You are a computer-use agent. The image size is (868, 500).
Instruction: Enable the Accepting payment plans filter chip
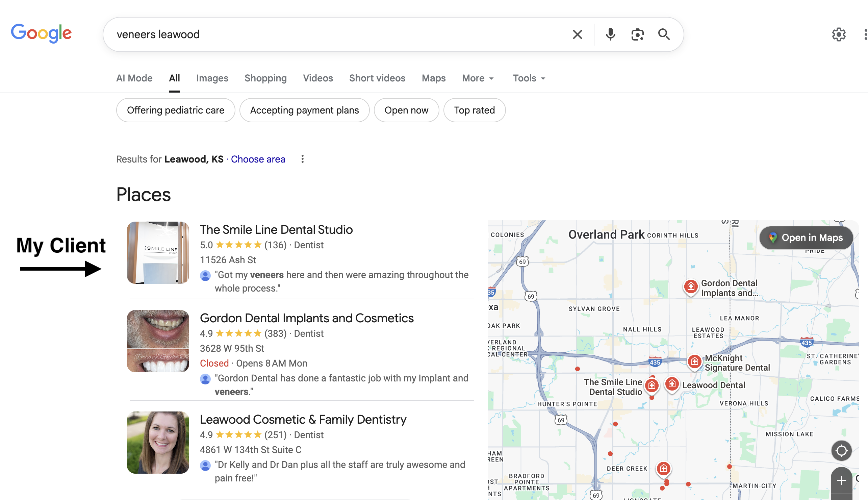coord(304,110)
